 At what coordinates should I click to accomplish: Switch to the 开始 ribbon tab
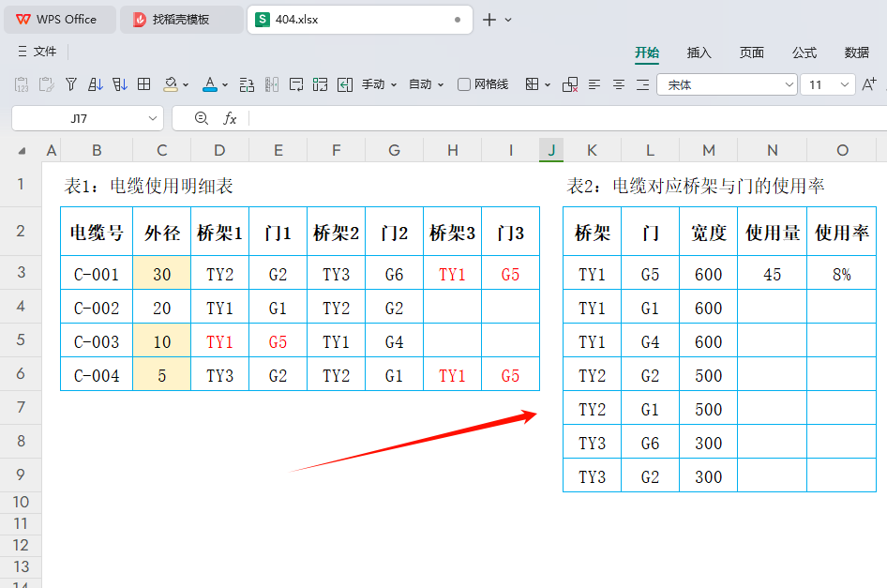647,53
